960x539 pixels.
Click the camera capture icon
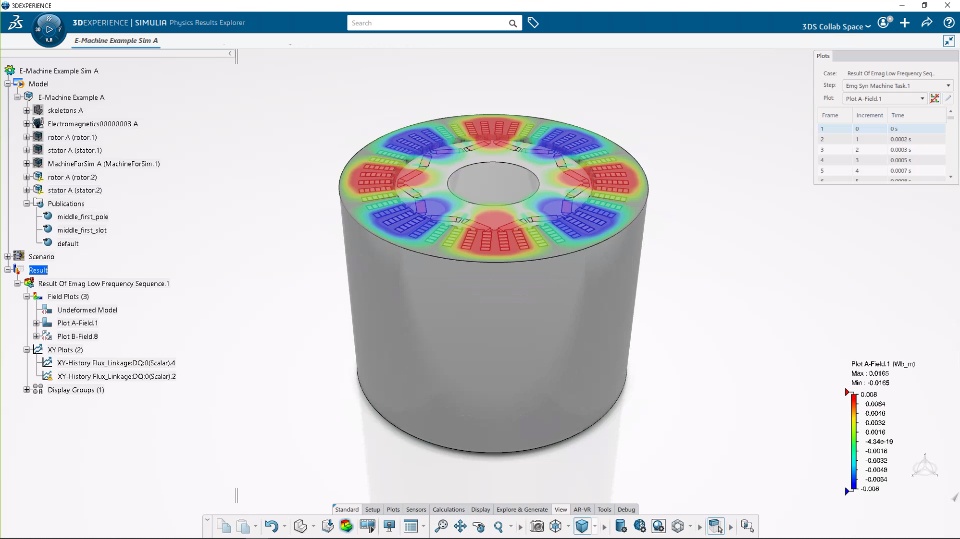click(537, 526)
